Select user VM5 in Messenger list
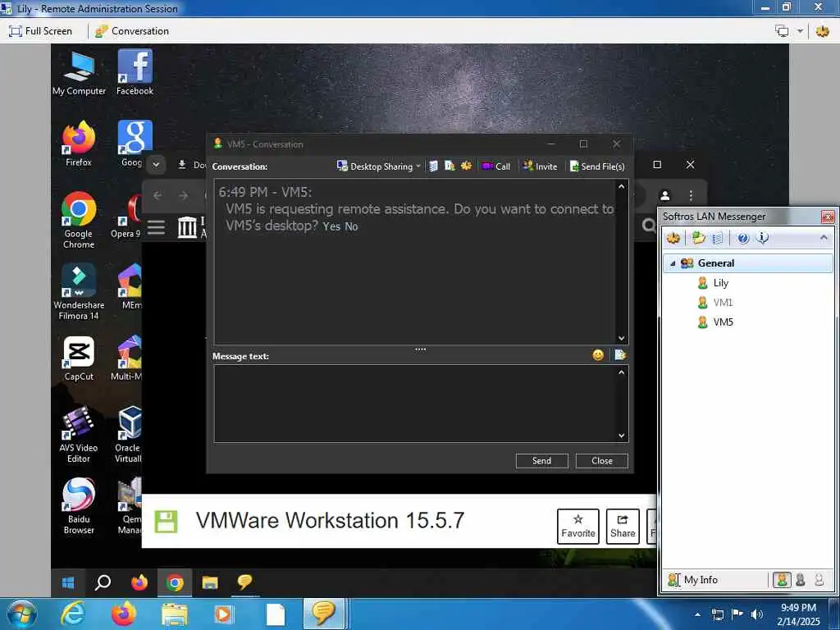 723,322
